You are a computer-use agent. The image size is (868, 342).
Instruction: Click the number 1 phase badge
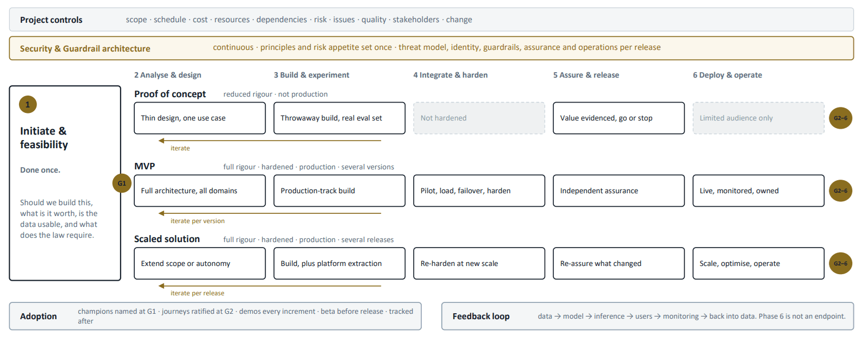tap(28, 104)
